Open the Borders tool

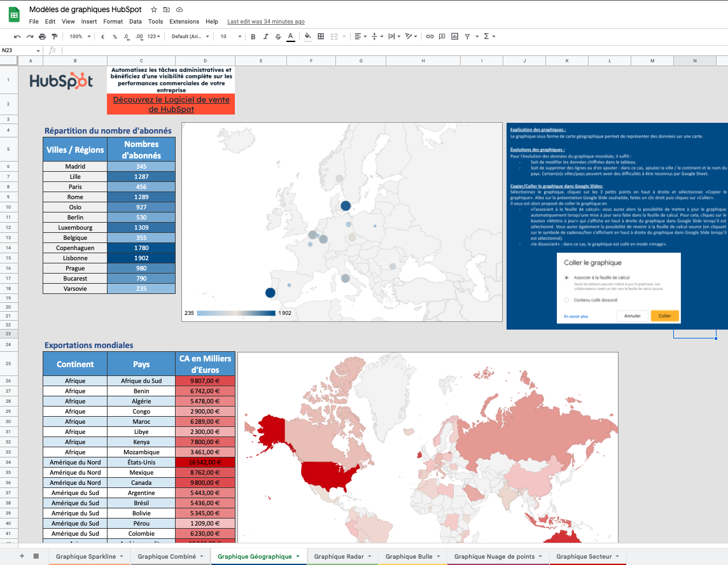click(321, 37)
